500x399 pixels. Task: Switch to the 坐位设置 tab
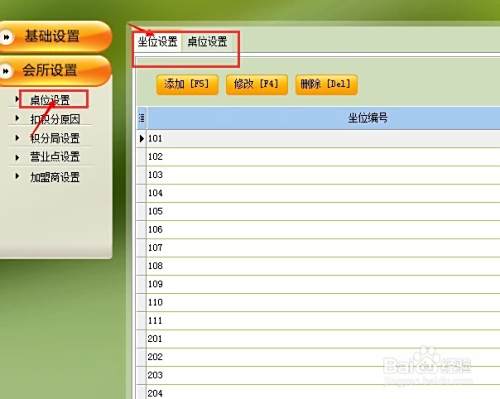click(157, 42)
